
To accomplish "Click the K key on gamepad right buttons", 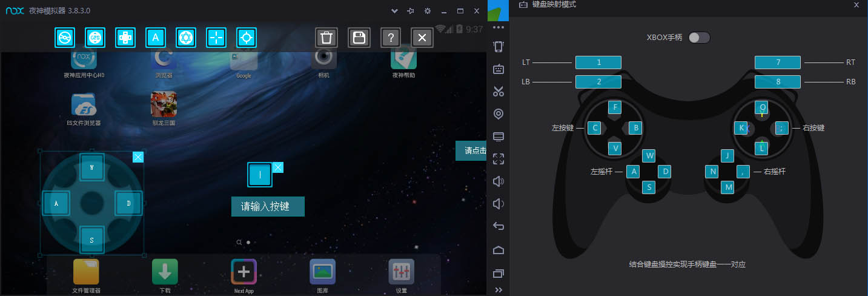I will point(741,128).
